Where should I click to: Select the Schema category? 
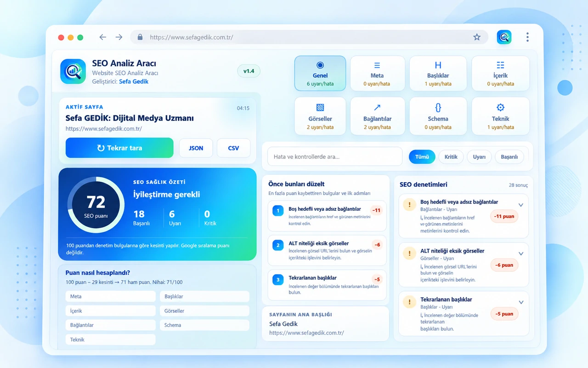point(438,117)
